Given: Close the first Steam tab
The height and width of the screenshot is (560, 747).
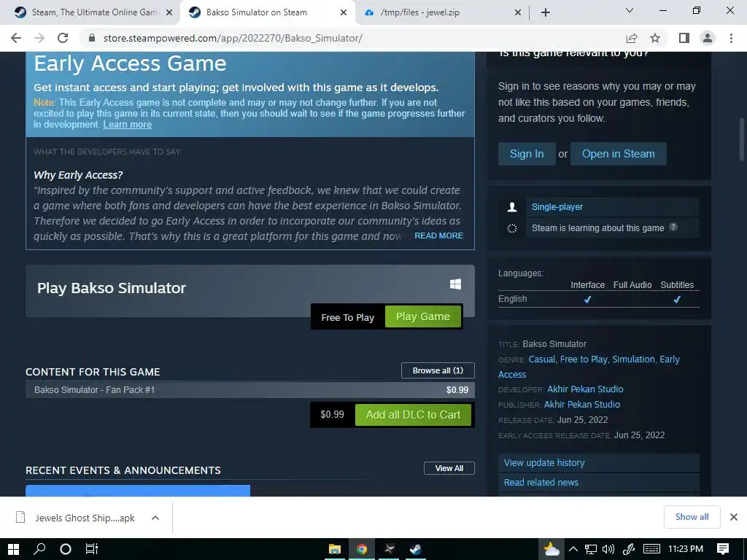Looking at the screenshot, I should [x=169, y=12].
